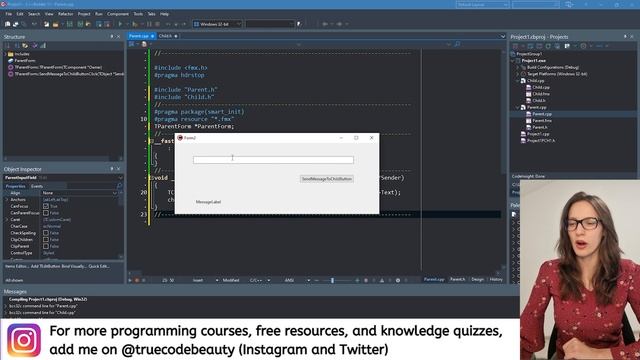640x360 pixels.
Task: Click the editor search magnifier icon
Action: point(457,44)
